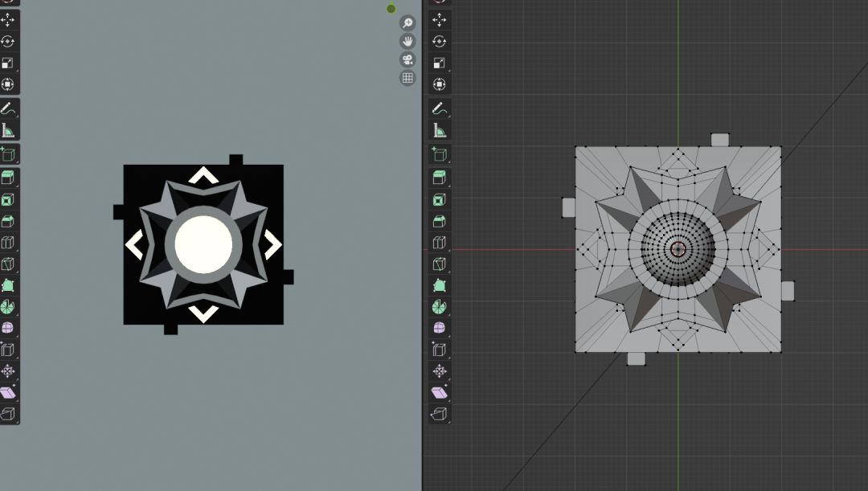Screen dimensions: 868x491
Task: Choose the Shear tool in the left viewport
Action: [8, 392]
